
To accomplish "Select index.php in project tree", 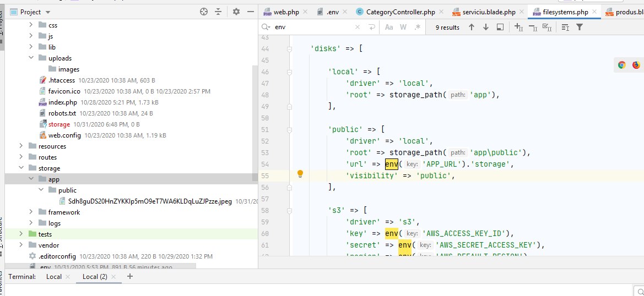I will (62, 102).
